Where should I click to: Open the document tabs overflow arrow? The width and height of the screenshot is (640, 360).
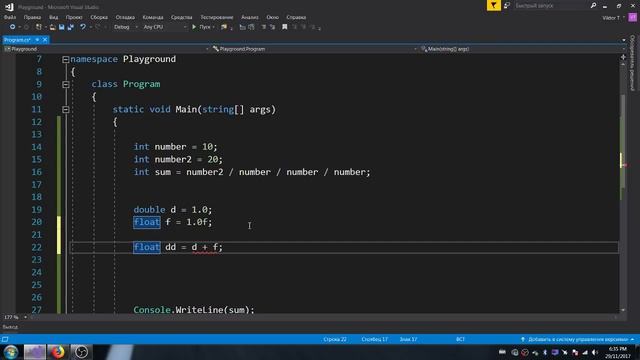tap(623, 40)
